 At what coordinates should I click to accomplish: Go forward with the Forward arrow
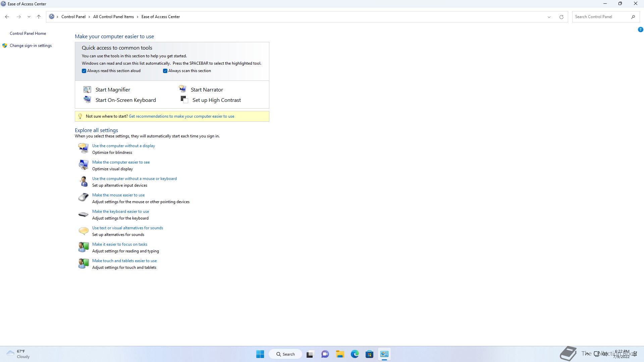(x=19, y=17)
